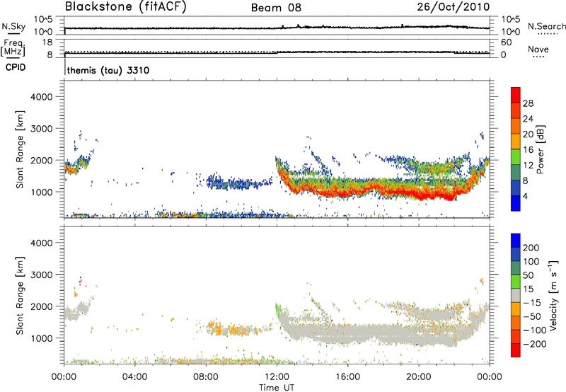Select the "N.Sky" legend label
The height and width of the screenshot is (392, 566).
[x=13, y=26]
